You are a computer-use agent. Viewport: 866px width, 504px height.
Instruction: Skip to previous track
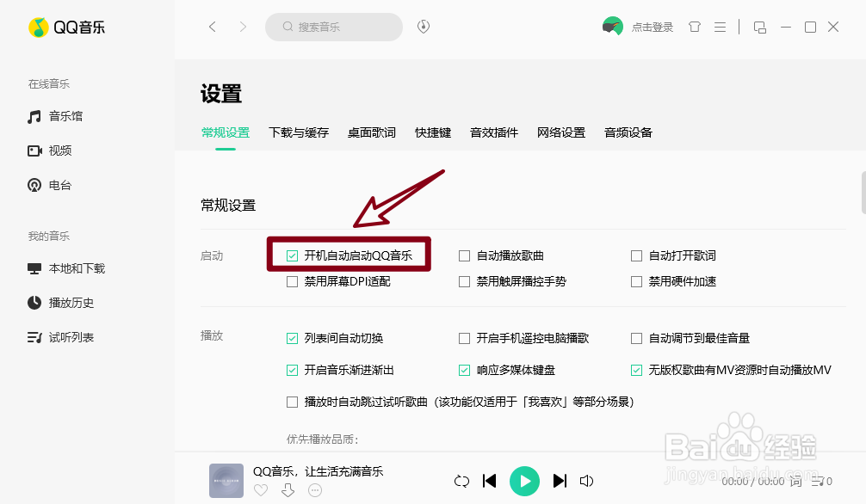click(489, 481)
